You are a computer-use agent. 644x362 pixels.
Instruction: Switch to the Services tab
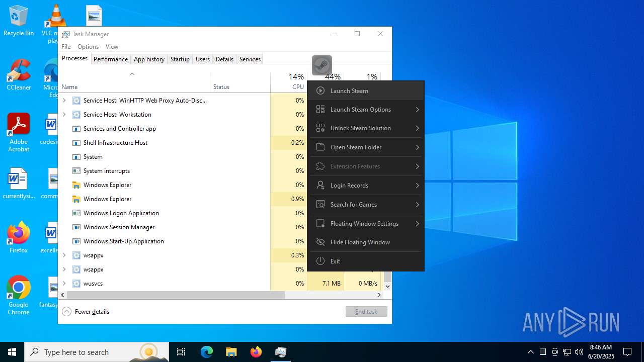pos(250,59)
